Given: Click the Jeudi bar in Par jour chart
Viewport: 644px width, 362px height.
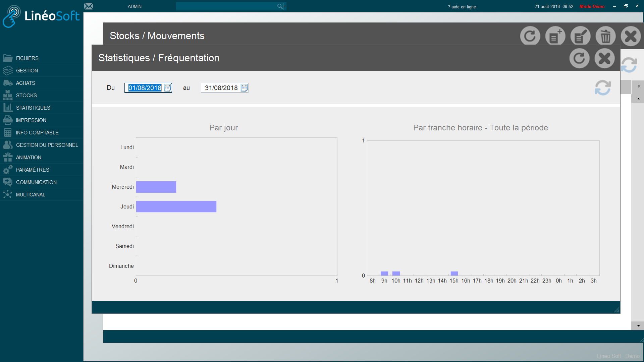Looking at the screenshot, I should (x=176, y=207).
